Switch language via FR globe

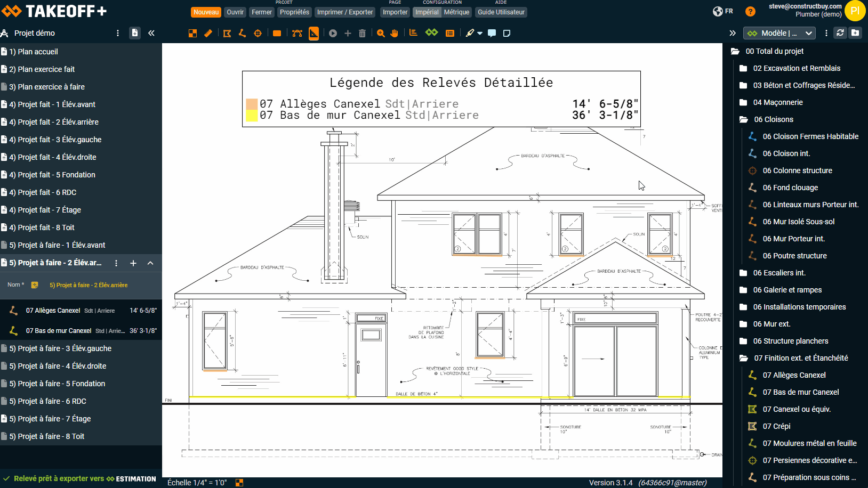click(x=723, y=11)
